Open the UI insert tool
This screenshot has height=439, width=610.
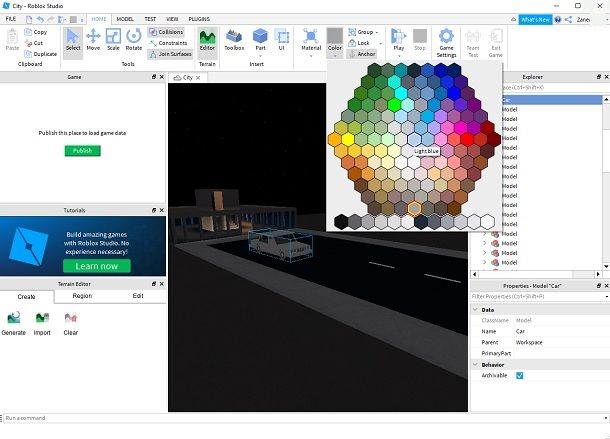click(x=281, y=40)
